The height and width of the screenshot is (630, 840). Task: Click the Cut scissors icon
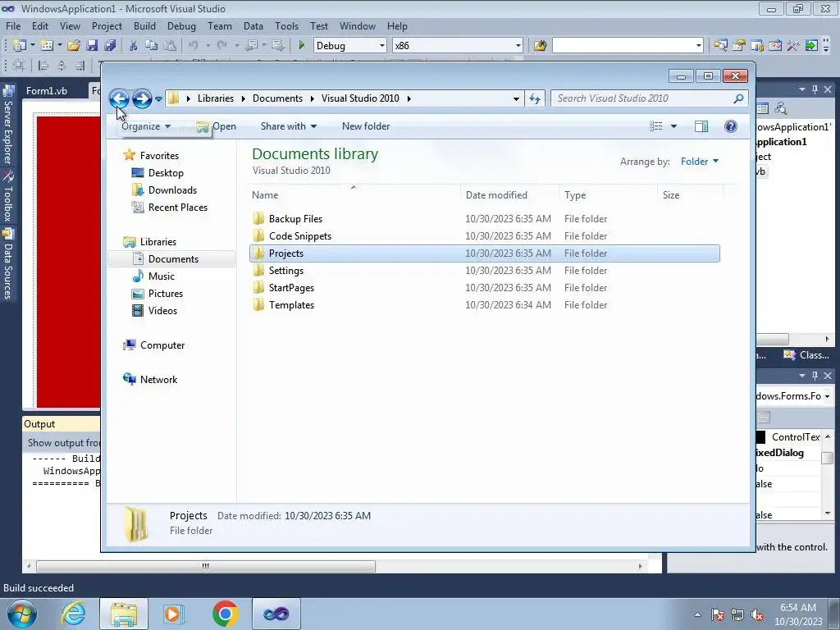(133, 46)
